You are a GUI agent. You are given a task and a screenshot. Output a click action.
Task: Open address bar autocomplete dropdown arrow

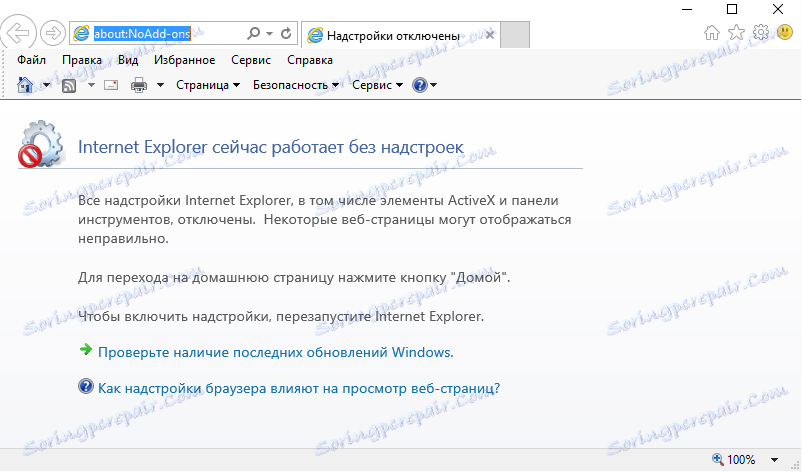270,34
